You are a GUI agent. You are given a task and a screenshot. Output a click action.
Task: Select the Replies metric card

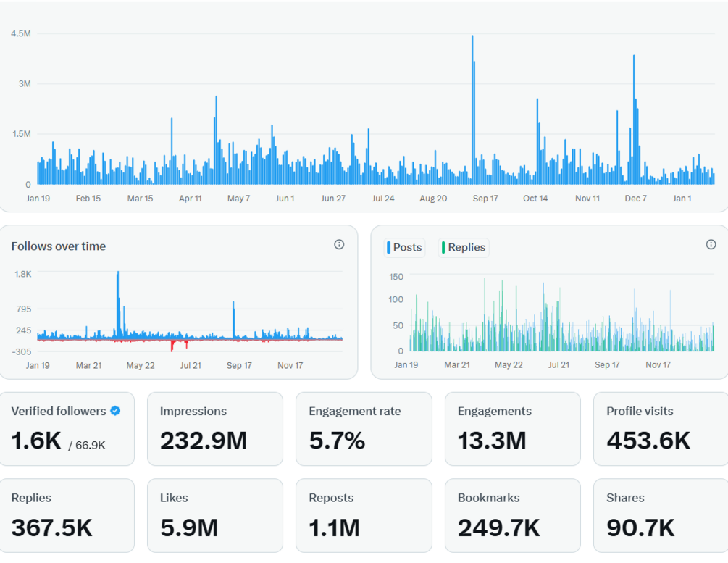pos(67,516)
